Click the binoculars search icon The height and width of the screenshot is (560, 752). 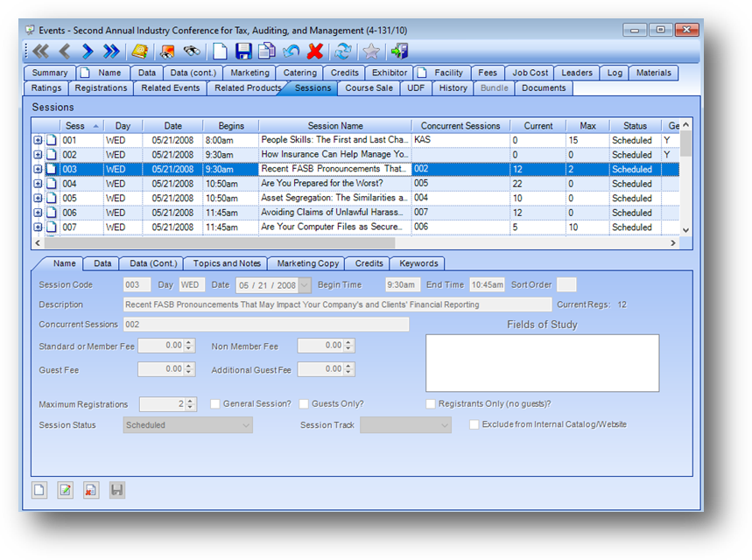(x=192, y=51)
